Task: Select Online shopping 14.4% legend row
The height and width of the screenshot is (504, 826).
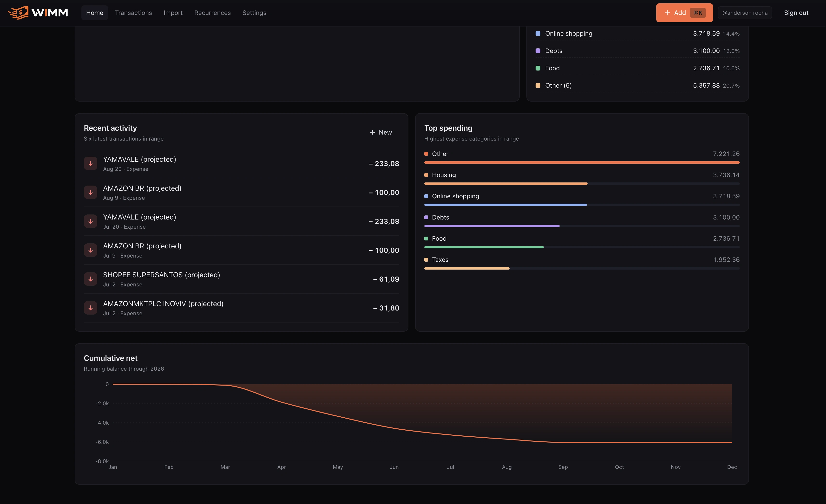Action: 637,33
